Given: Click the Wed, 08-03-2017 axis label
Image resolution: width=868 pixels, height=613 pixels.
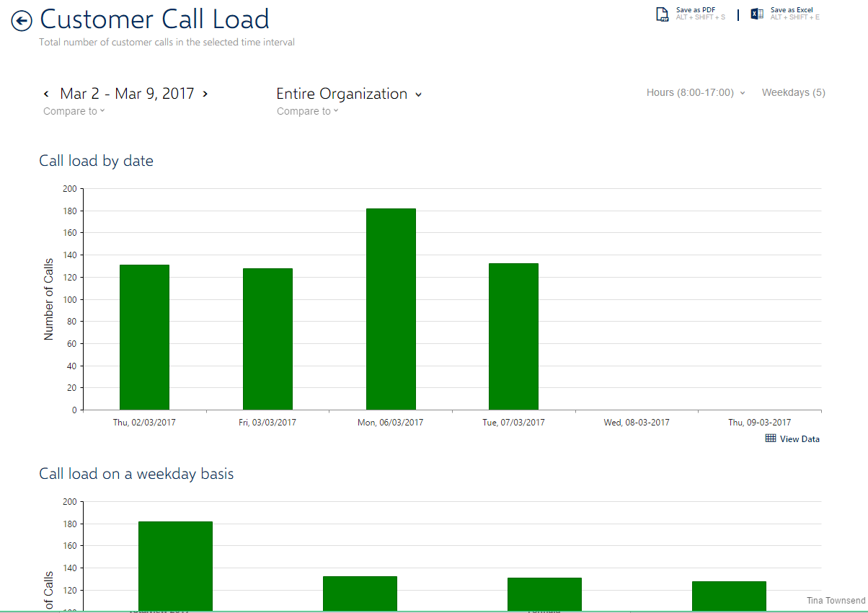Looking at the screenshot, I should click(x=637, y=423).
